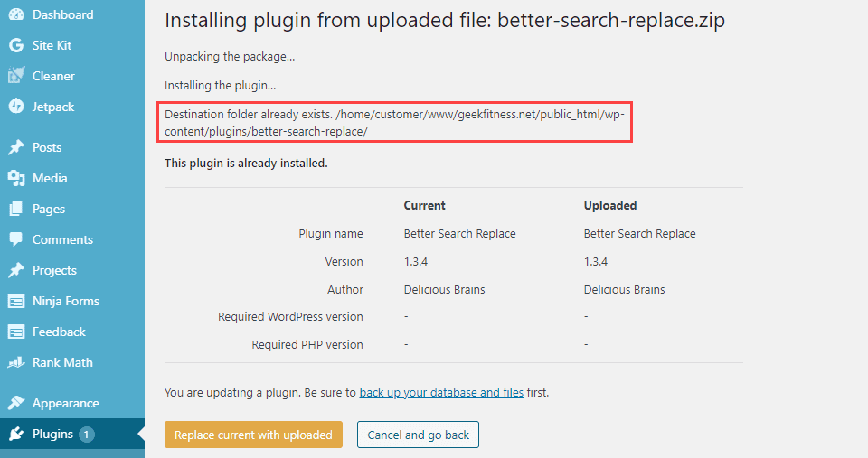Click the Posts pushpin icon
Viewport: 868px width, 458px height.
(x=15, y=147)
